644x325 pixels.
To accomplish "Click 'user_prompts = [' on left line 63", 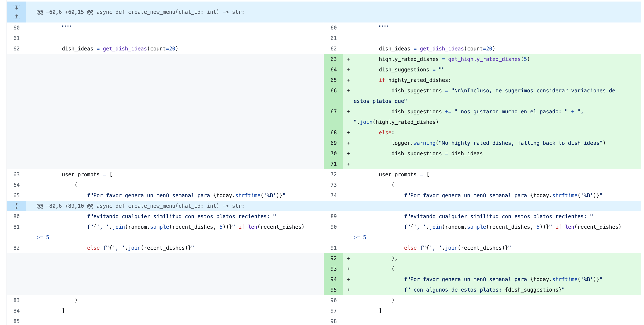I will tap(87, 175).
